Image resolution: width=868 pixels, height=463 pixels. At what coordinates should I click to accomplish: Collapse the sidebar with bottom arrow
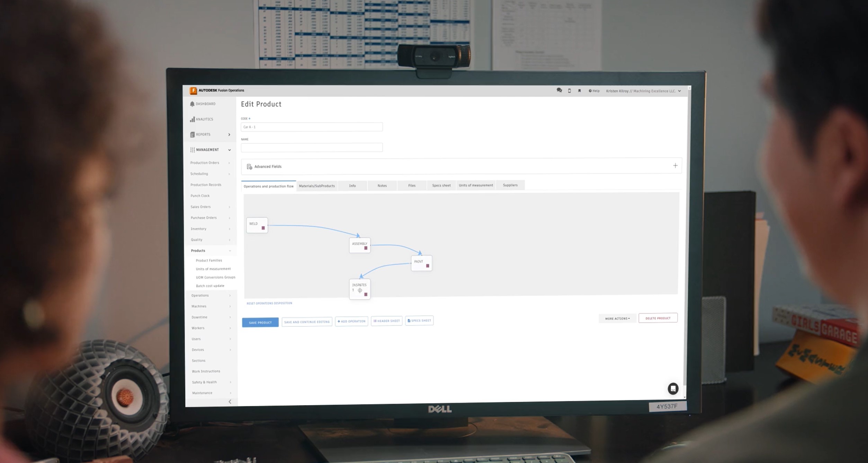tap(230, 402)
